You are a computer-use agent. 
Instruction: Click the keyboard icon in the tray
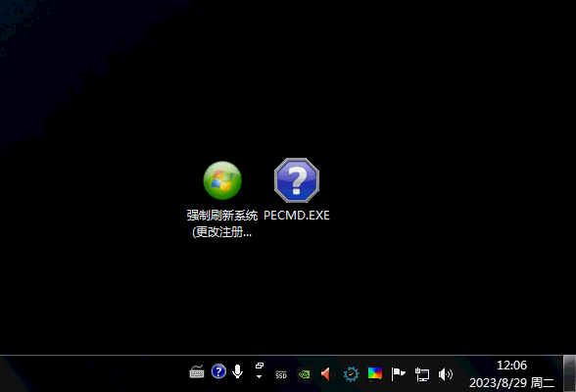[197, 372]
